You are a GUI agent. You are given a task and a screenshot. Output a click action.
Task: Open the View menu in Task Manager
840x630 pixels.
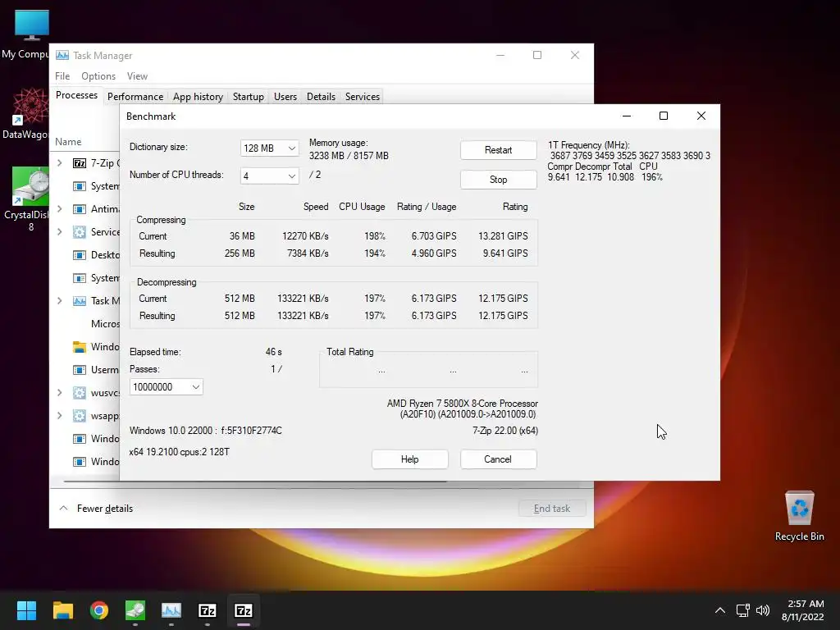[137, 76]
